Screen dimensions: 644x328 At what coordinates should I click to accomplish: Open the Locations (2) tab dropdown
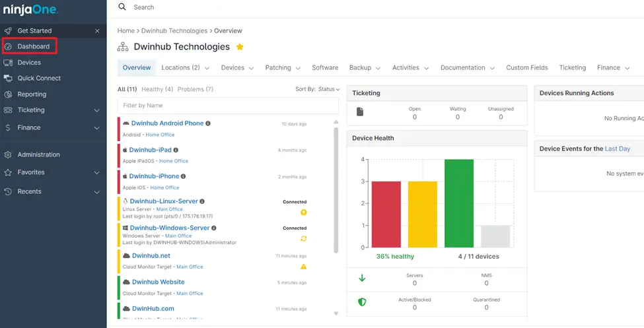tap(185, 68)
